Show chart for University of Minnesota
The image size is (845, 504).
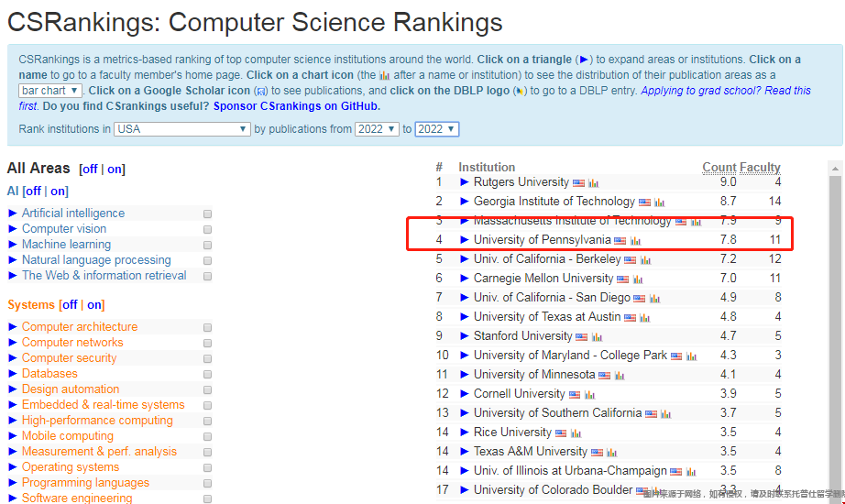point(620,376)
